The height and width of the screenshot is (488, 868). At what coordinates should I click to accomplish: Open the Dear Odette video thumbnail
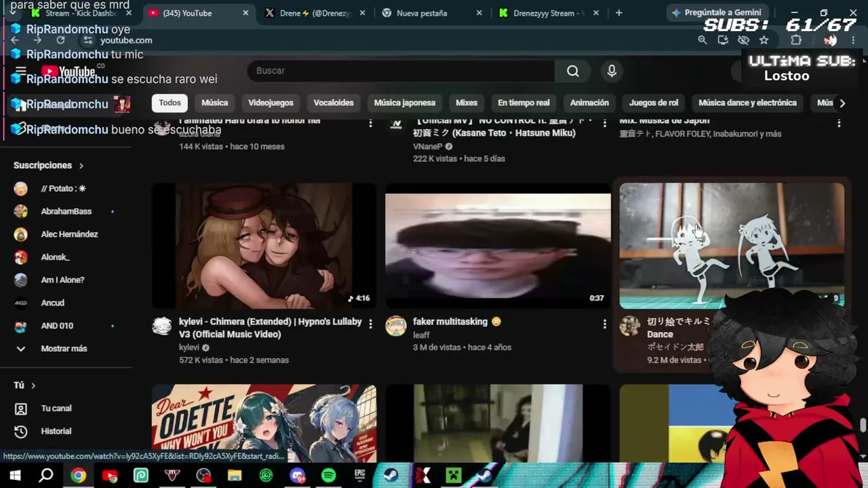(264, 424)
